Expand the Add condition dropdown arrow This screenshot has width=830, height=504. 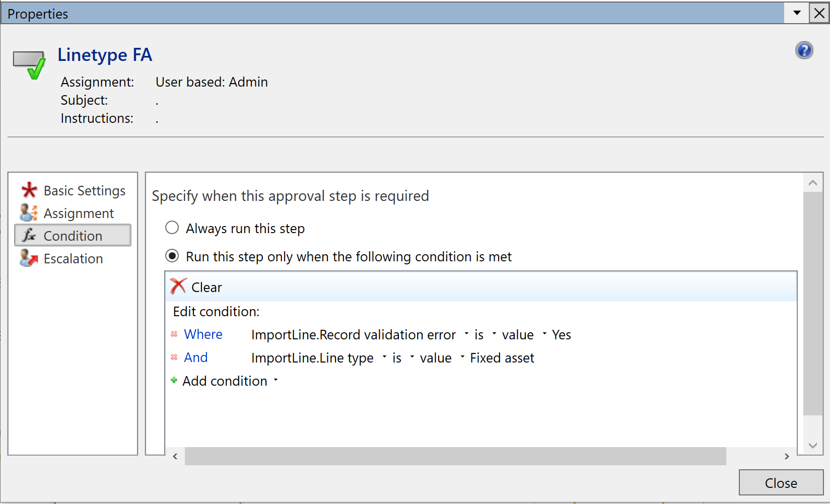[276, 380]
